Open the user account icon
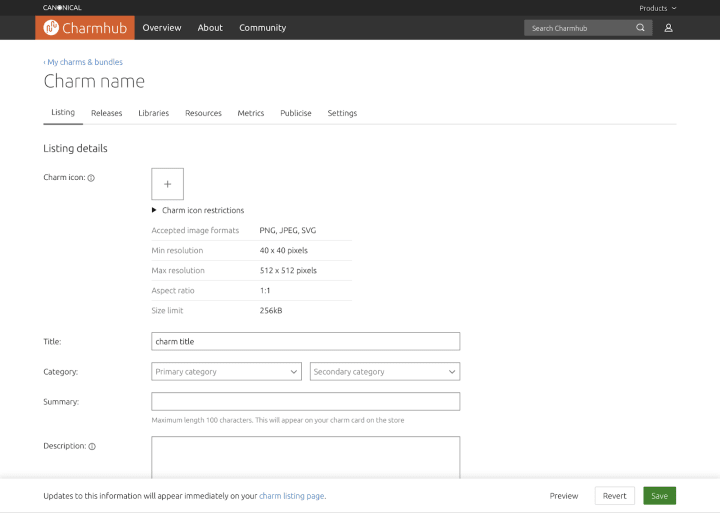 click(x=669, y=28)
